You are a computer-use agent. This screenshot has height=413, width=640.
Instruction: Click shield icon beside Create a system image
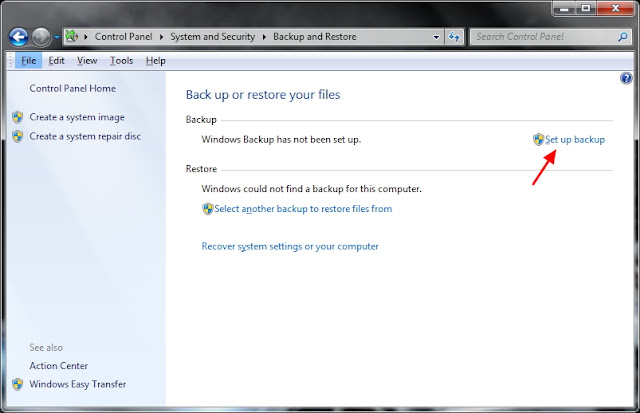click(x=18, y=117)
